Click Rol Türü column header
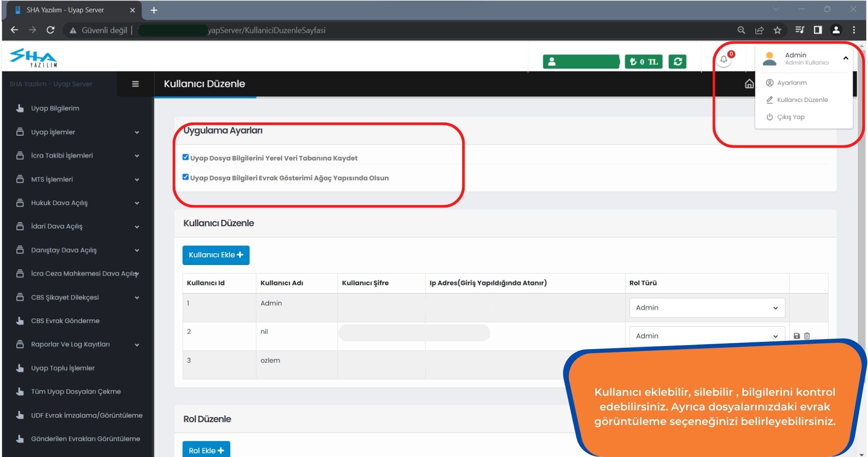868x457 pixels. click(643, 283)
